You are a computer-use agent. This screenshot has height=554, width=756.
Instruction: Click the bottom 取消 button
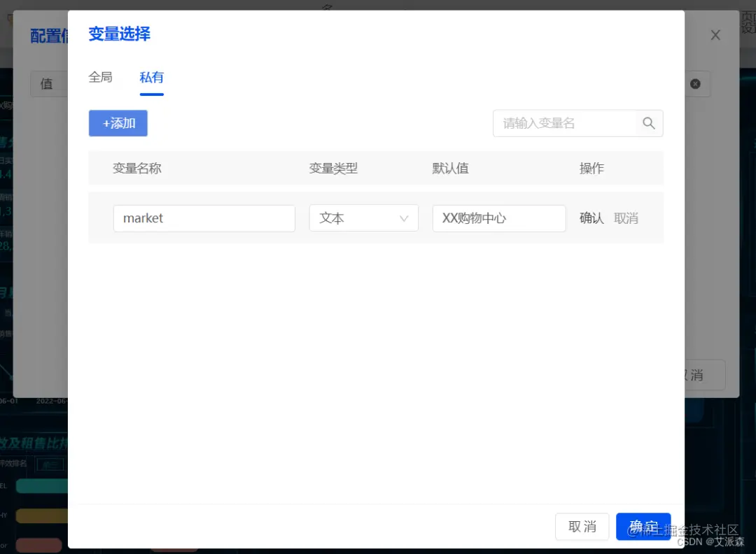pos(582,526)
